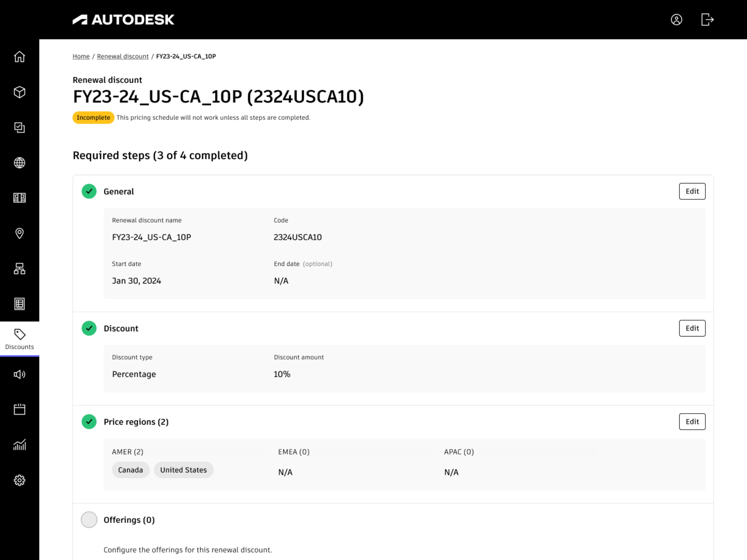Open the Renewal discount breadcrumb link
The image size is (747, 560).
click(x=123, y=56)
